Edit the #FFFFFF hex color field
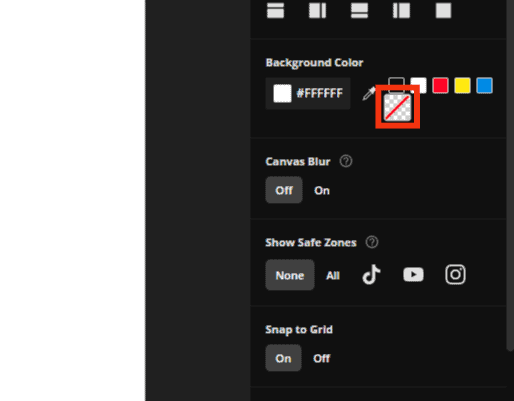The height and width of the screenshot is (401, 514). click(308, 93)
